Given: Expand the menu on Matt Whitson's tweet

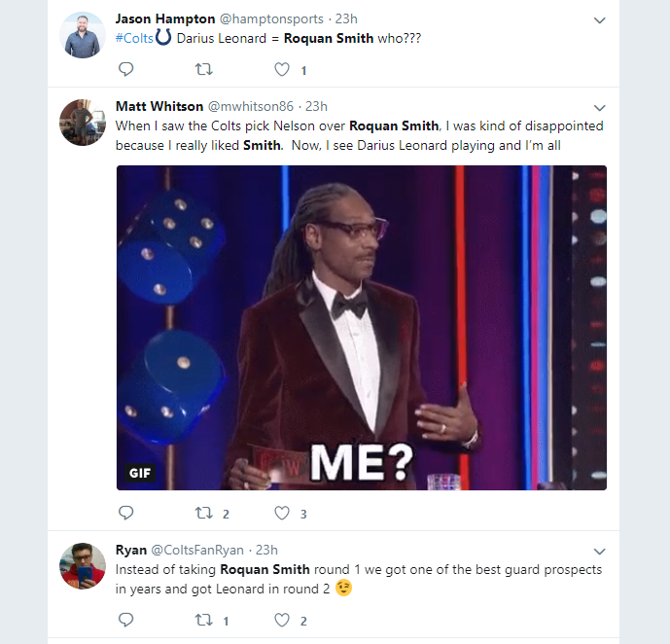Looking at the screenshot, I should pos(599,107).
